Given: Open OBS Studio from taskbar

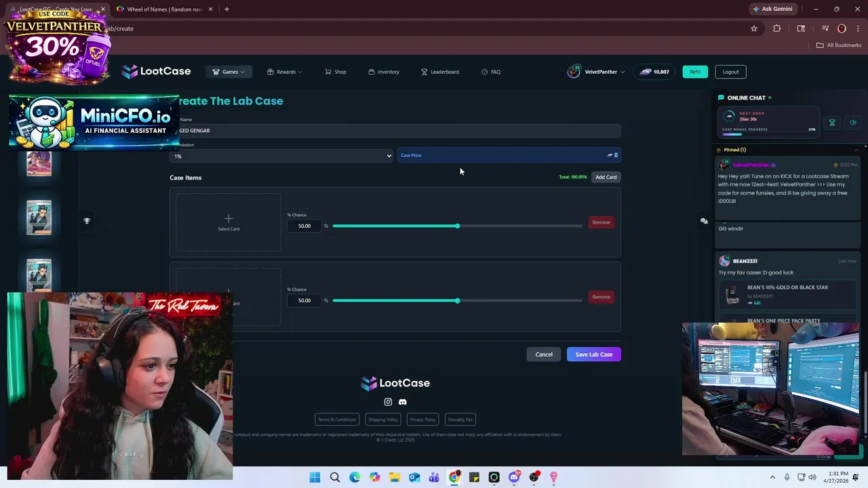Looking at the screenshot, I should click(x=534, y=478).
